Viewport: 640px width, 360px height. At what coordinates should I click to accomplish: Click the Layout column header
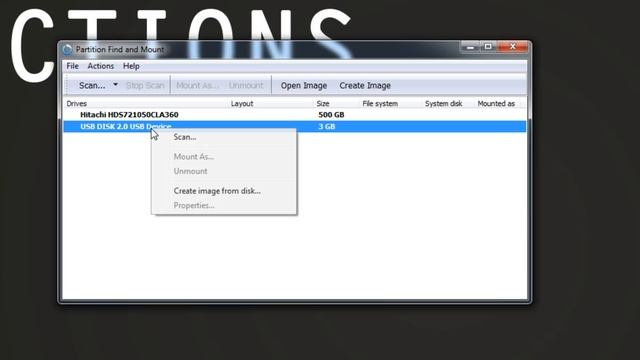tap(242, 104)
